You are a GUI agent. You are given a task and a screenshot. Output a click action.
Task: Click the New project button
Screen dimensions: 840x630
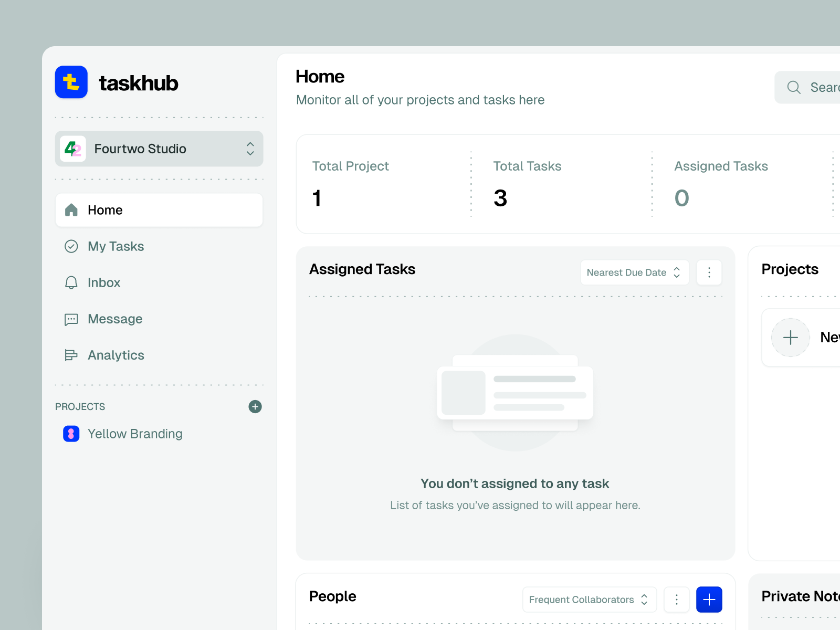point(808,338)
